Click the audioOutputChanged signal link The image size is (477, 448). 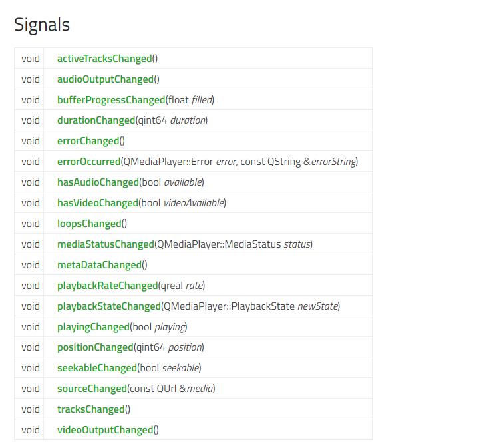105,79
